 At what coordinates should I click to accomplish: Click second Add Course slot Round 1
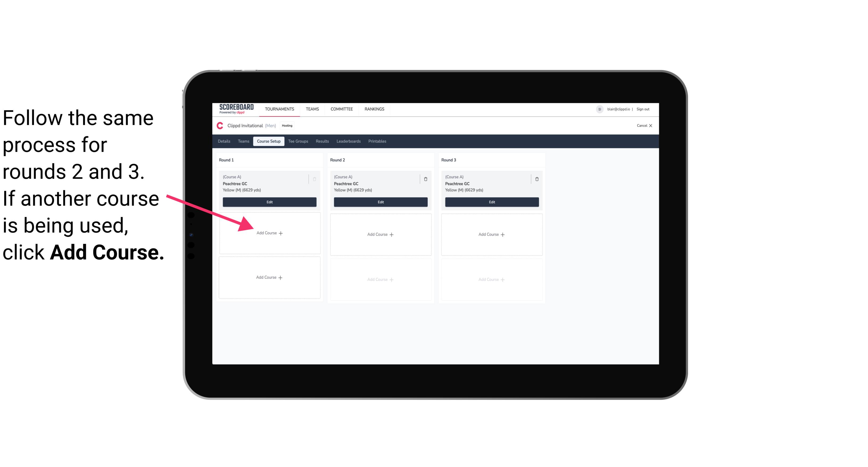270,277
